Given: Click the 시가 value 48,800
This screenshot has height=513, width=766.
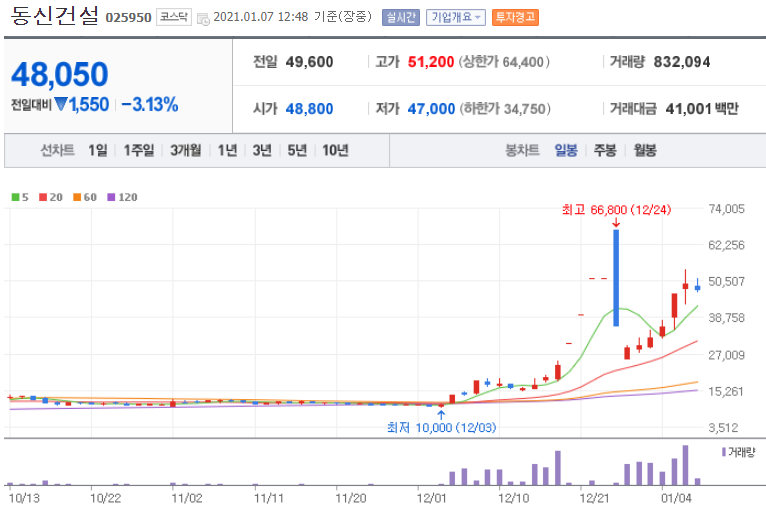Looking at the screenshot, I should (x=310, y=108).
